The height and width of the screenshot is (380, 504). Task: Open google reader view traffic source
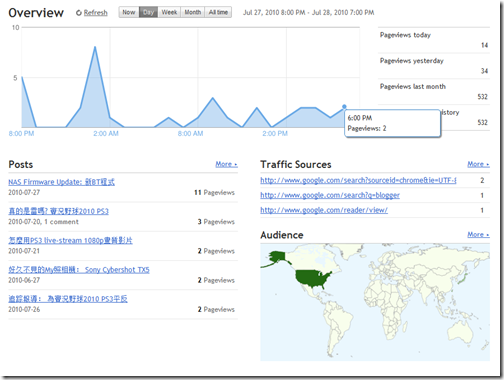324,210
